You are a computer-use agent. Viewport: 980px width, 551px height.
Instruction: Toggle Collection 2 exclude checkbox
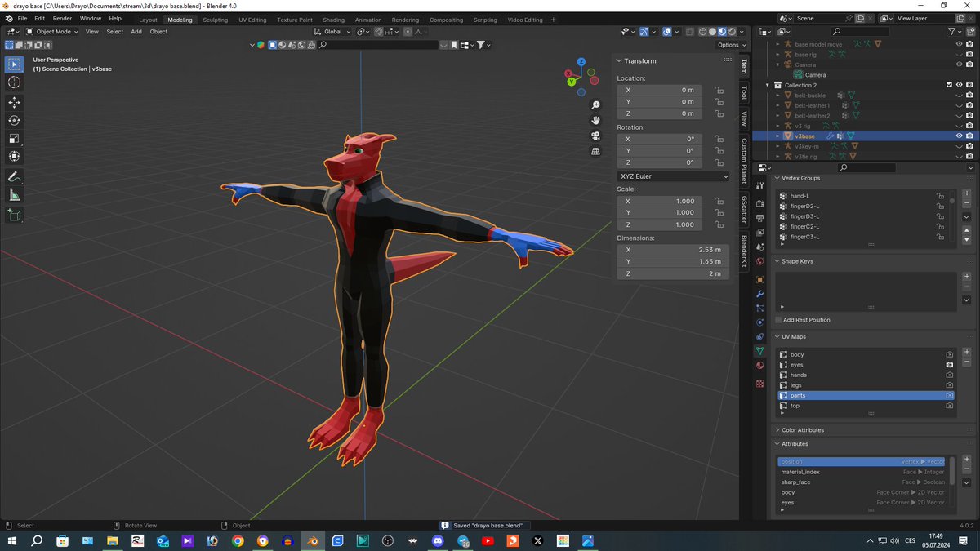click(949, 85)
